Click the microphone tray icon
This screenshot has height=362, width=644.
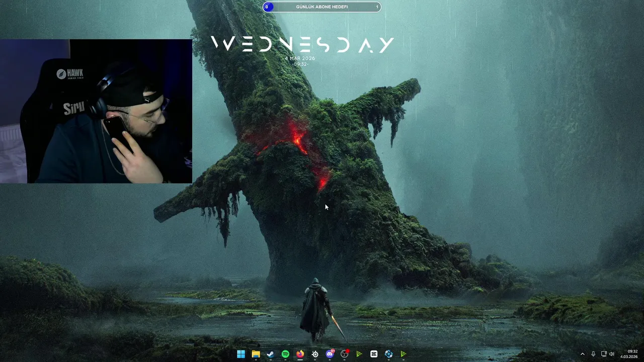coord(594,354)
